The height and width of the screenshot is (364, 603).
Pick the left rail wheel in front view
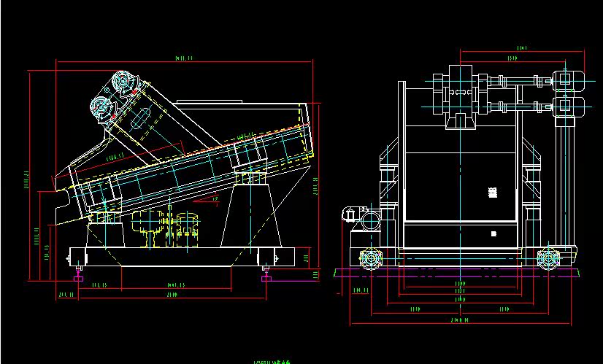370,259
